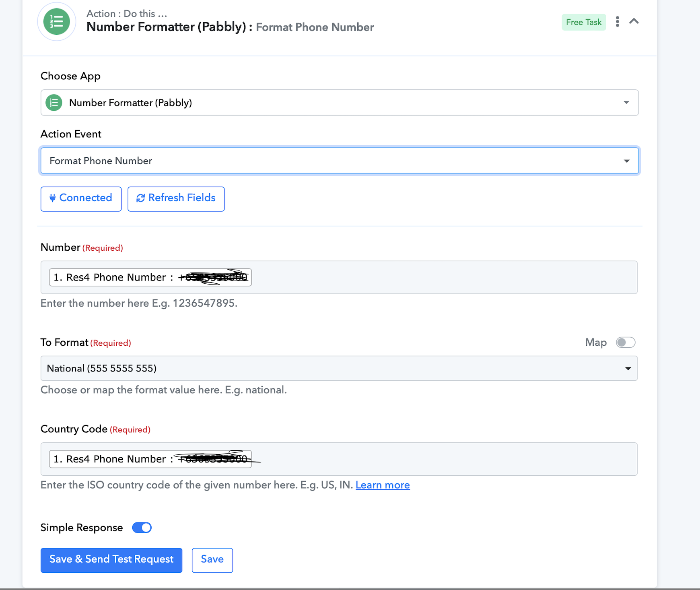The height and width of the screenshot is (590, 700).
Task: Click the Format Phone Number heading text
Action: (315, 27)
